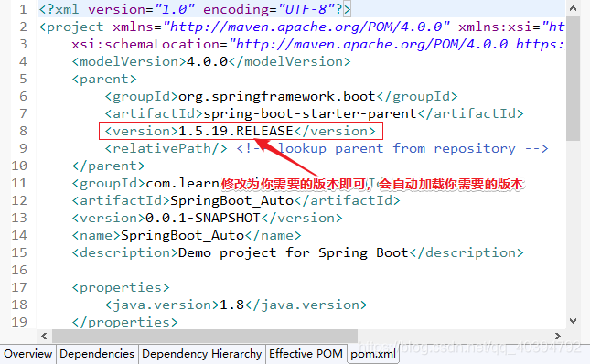The width and height of the screenshot is (590, 364).
Task: Click the vertical scrollbar down arrow
Action: click(x=573, y=321)
